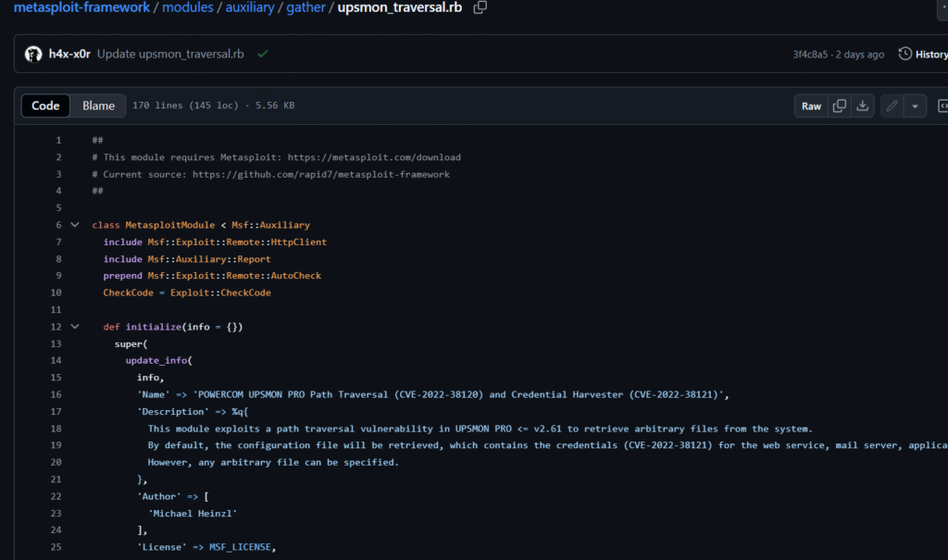
Task: Open History clock icon
Action: (x=904, y=54)
